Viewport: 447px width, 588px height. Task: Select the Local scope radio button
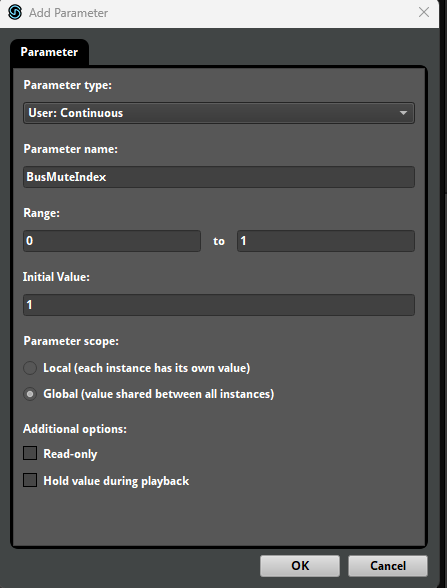(x=30, y=368)
